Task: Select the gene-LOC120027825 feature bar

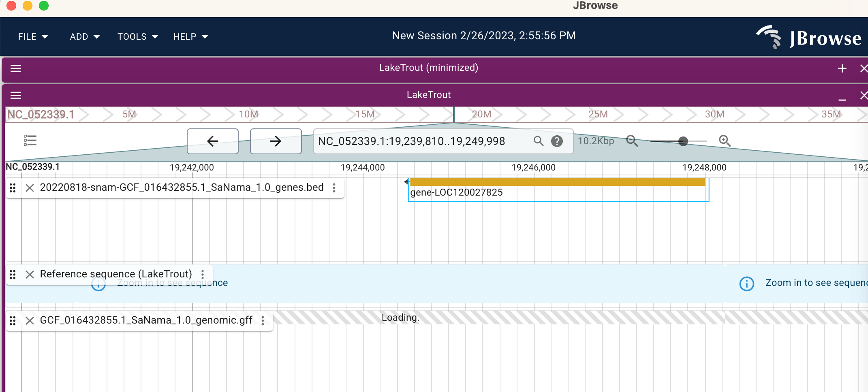Action: click(x=558, y=182)
